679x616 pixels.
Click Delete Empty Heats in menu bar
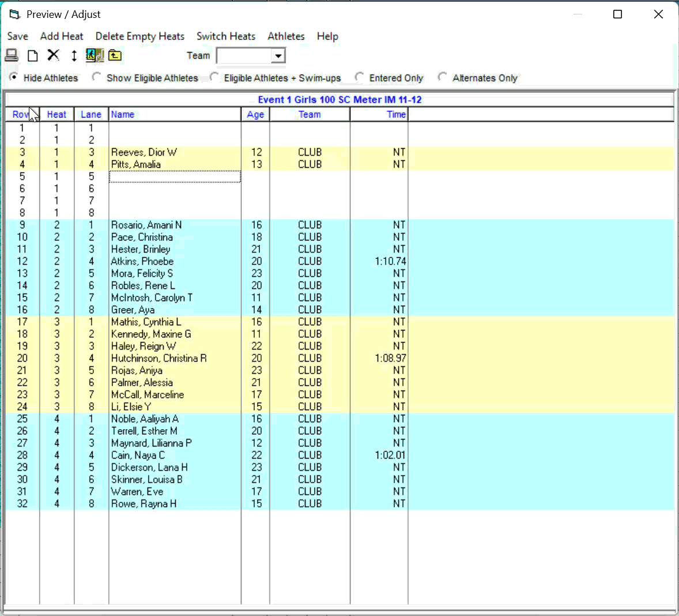pyautogui.click(x=139, y=36)
